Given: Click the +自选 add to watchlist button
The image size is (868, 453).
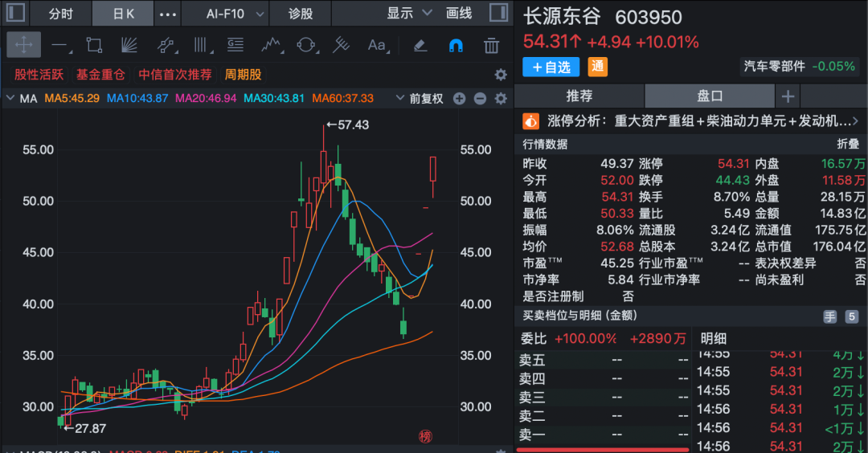Looking at the screenshot, I should 551,67.
